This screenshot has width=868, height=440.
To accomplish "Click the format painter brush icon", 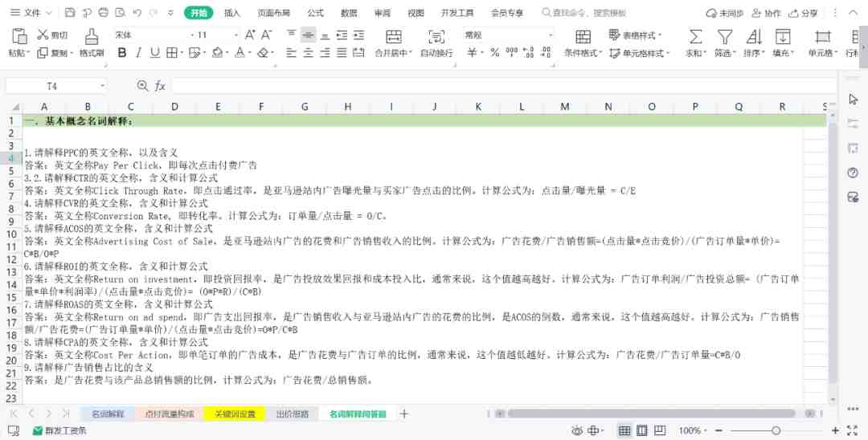I will pyautogui.click(x=92, y=36).
